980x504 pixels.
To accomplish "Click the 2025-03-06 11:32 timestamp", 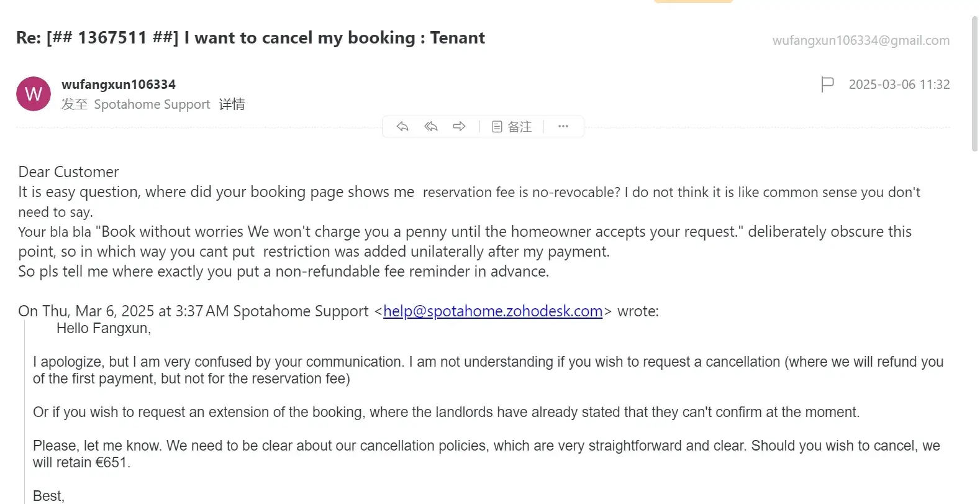I will (x=899, y=85).
